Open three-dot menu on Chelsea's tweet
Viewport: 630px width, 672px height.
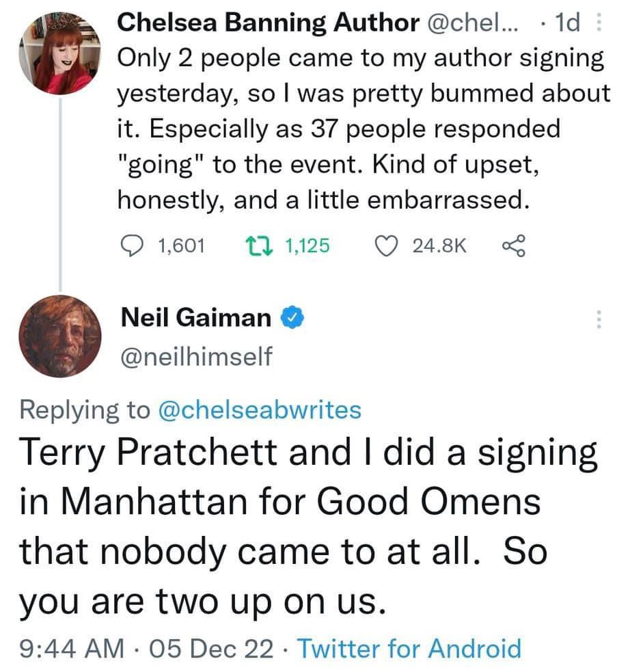[x=599, y=24]
